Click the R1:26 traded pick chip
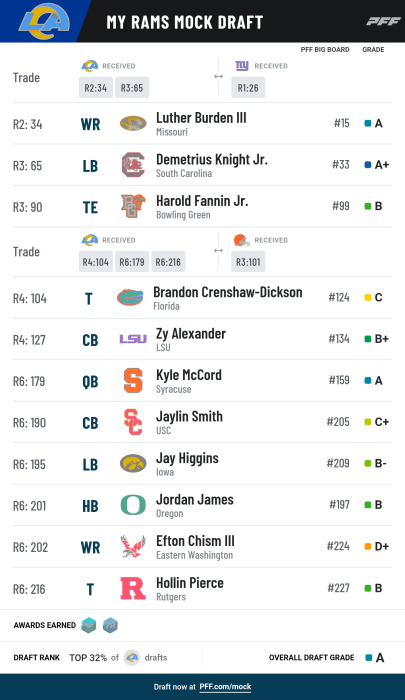405x700 pixels. 248,88
